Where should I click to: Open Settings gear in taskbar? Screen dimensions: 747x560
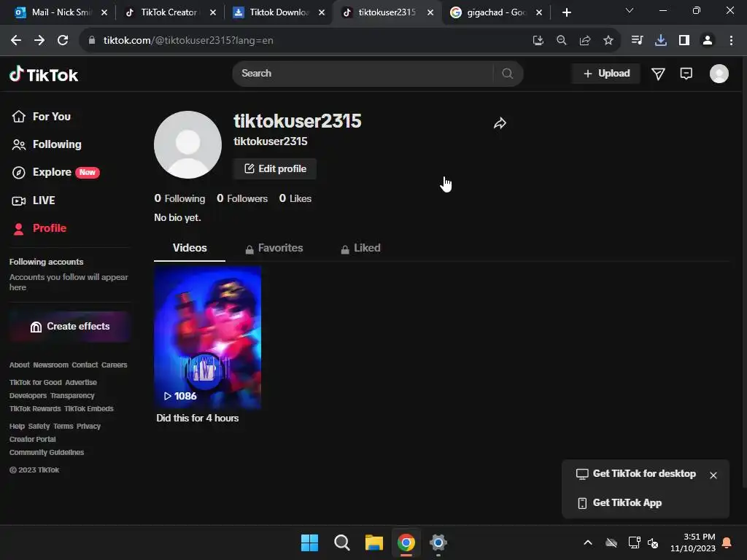[438, 542]
